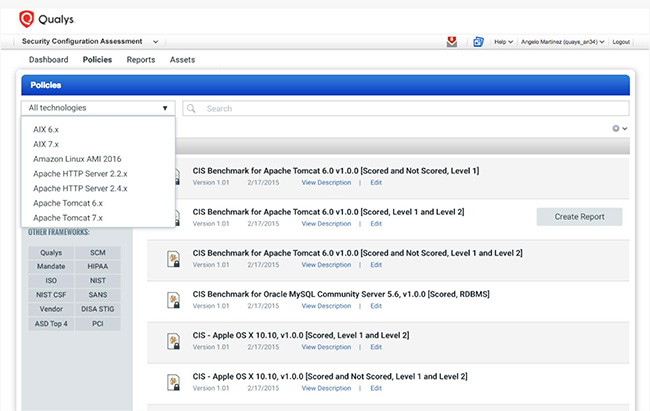Open the Assets tab
The height and width of the screenshot is (411, 650).
coord(182,60)
